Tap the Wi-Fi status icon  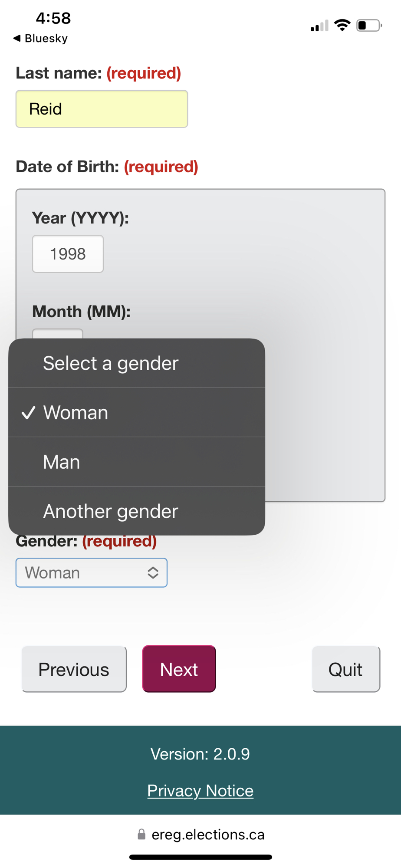[x=342, y=25]
